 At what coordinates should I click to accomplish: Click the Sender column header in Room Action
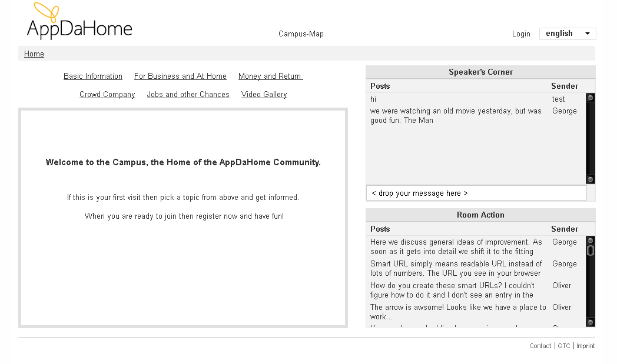(x=565, y=229)
